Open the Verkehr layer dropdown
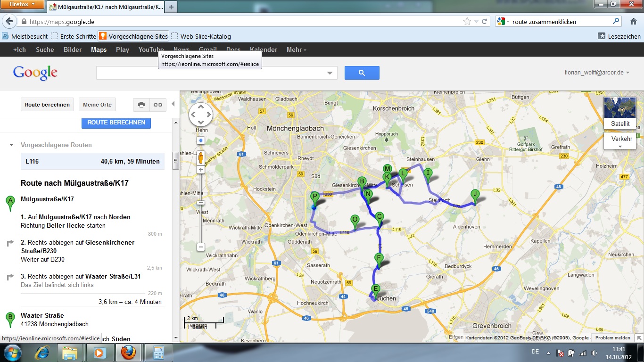644x362 pixels. pos(620,140)
